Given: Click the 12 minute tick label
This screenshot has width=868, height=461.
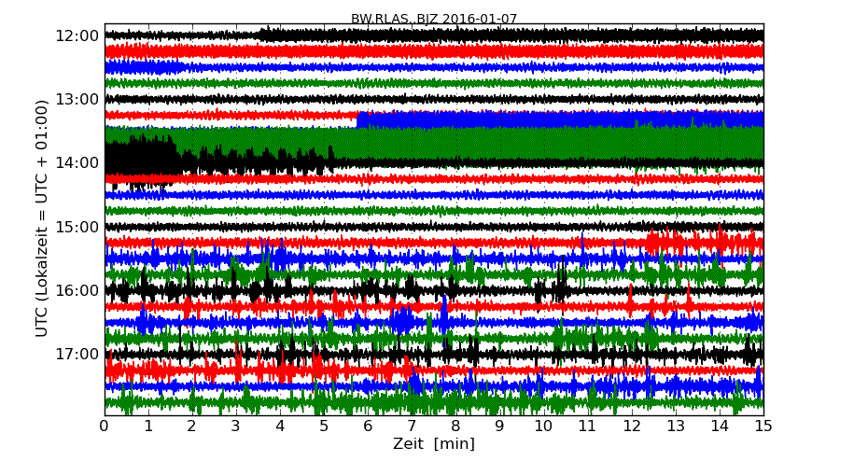Looking at the screenshot, I should (632, 426).
